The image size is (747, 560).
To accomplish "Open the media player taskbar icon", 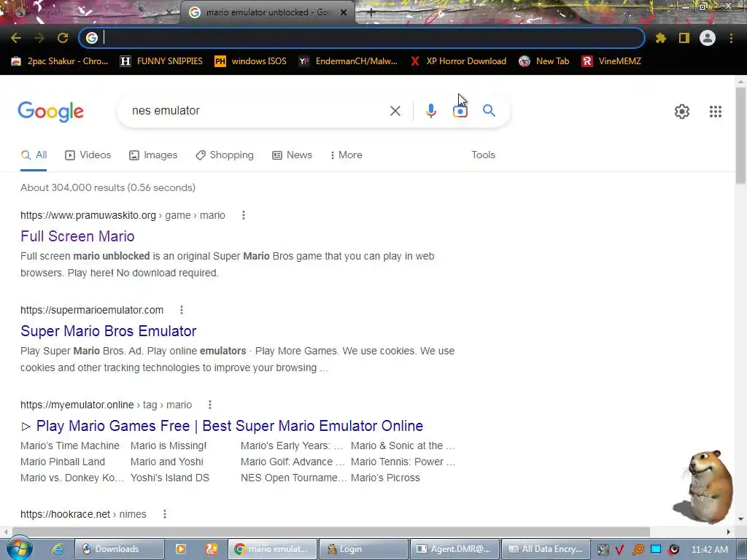I will 181,549.
